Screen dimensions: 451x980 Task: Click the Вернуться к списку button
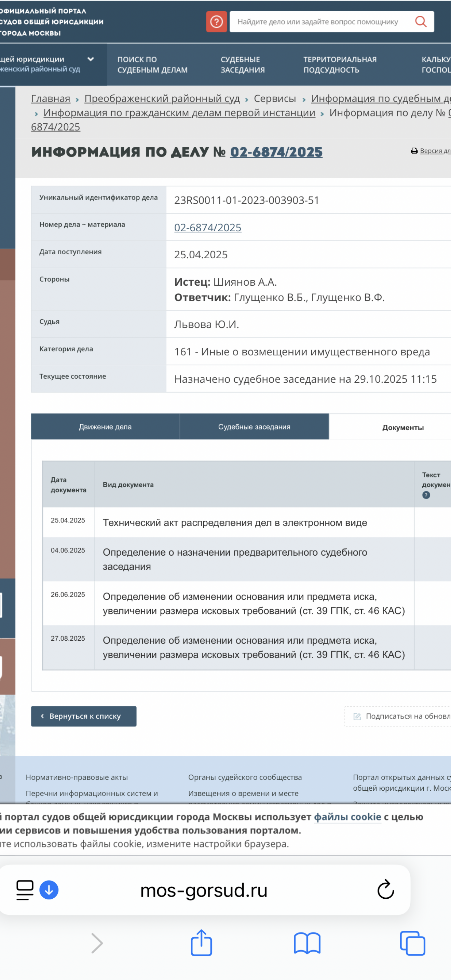84,716
